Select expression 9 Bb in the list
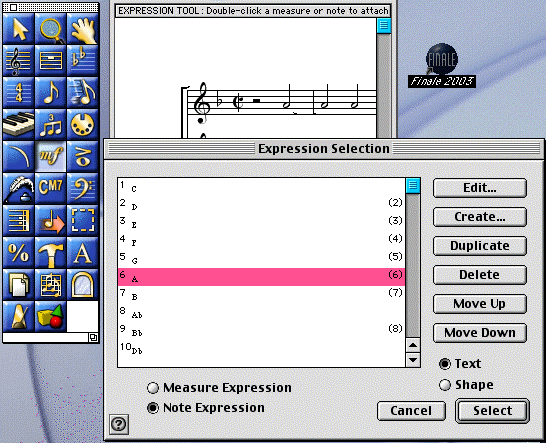Screen dimensions: 546x443 tap(262, 331)
